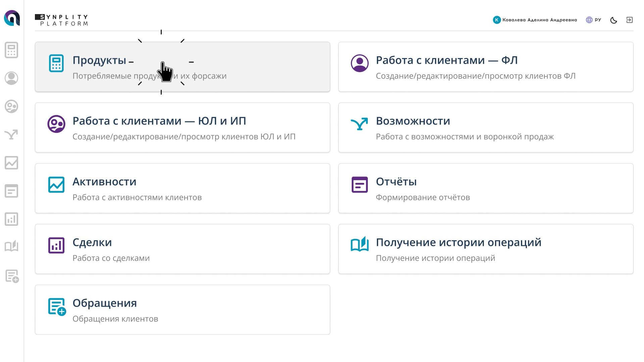Click the Synplity logo in the top left
Image resolution: width=644 pixels, height=362 pixels.
tap(61, 20)
